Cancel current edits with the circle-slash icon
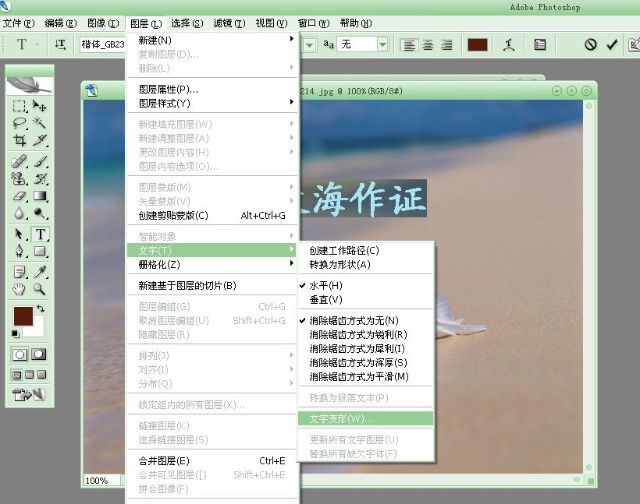Viewport: 640px width, 504px height. (591, 45)
